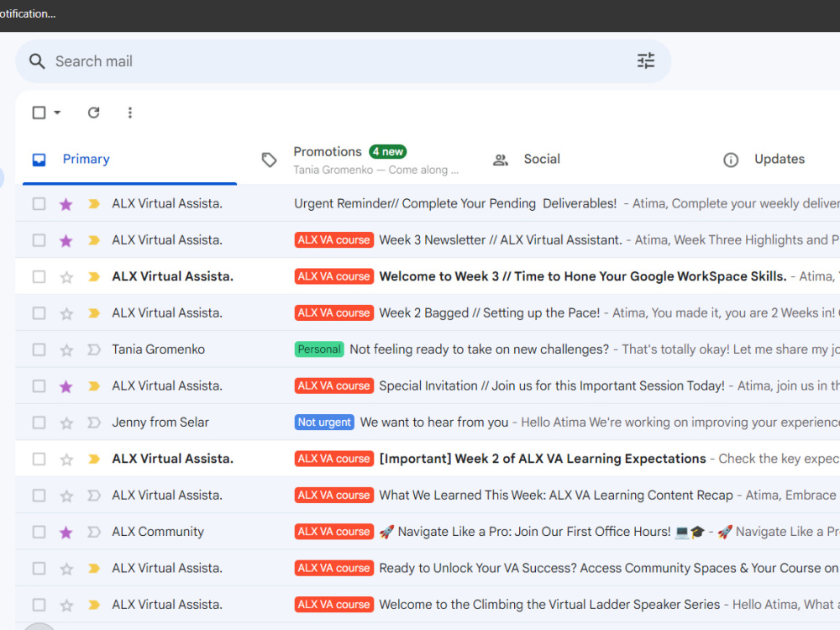Open Navigate Like a Pro email

pyautogui.click(x=534, y=532)
